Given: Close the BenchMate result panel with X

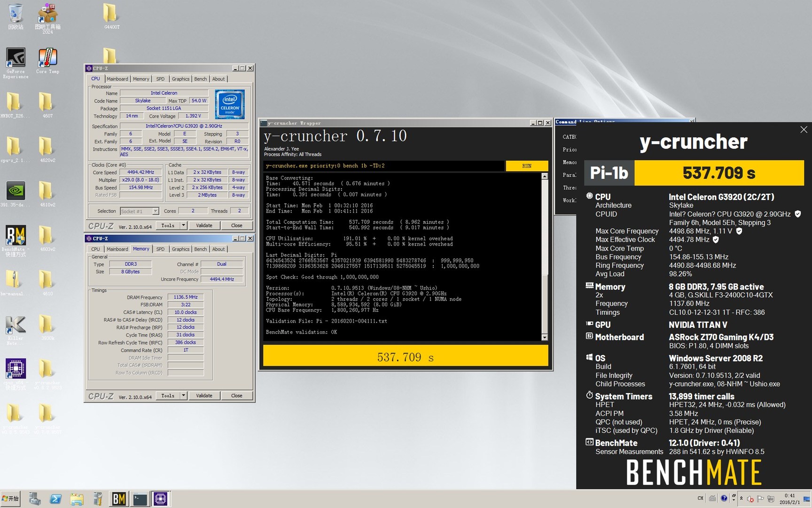Looking at the screenshot, I should click(x=804, y=130).
